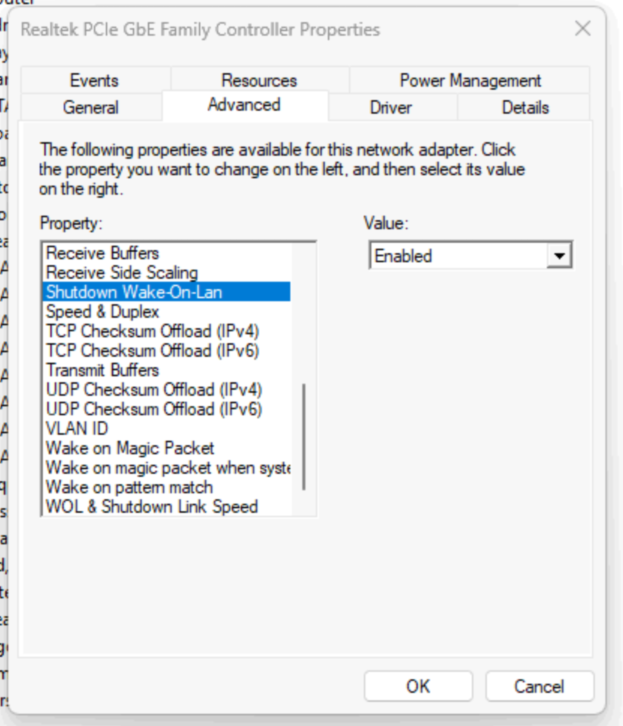Select Receive Side Scaling property

click(x=167, y=273)
